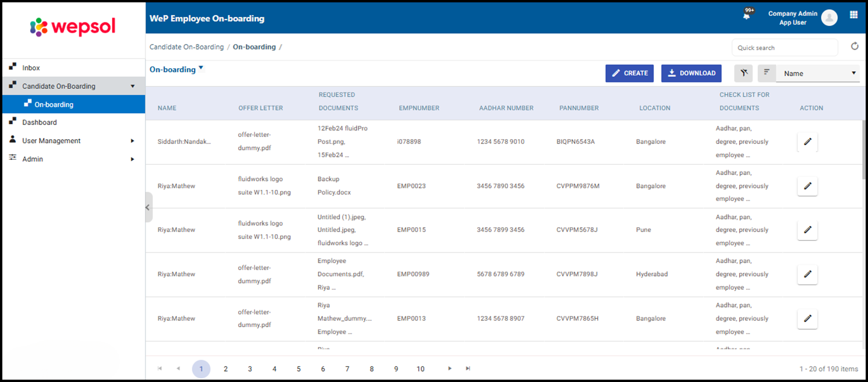Click the table vertical scrollbar

(x=864, y=149)
